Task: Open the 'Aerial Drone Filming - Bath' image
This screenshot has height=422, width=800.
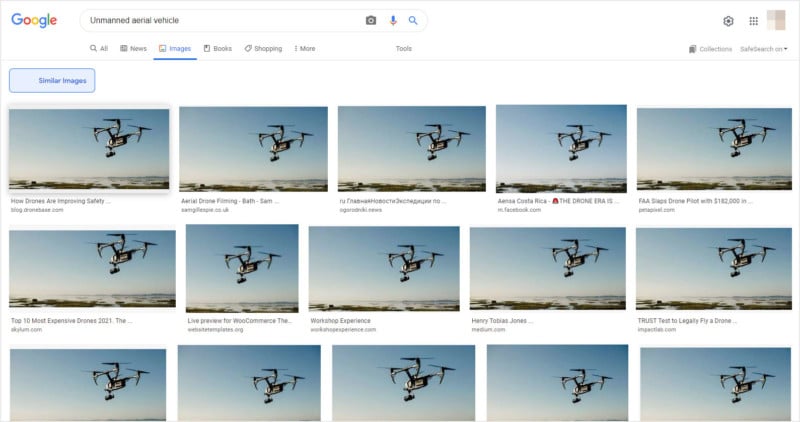Action: [x=254, y=149]
